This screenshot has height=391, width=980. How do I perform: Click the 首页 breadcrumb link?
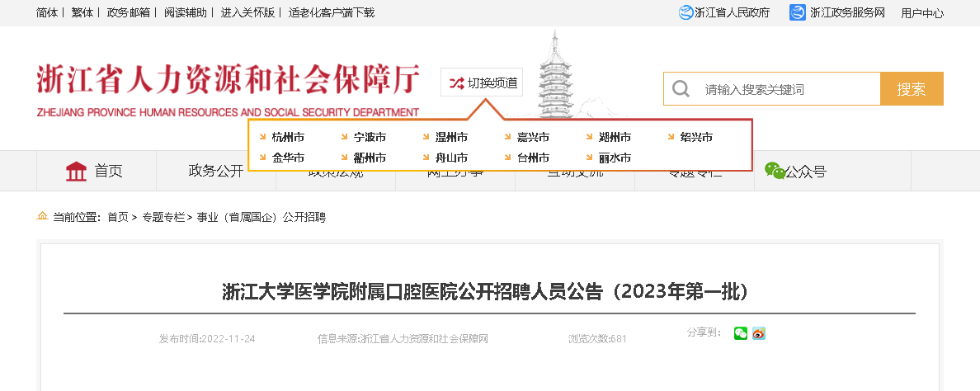click(x=118, y=218)
